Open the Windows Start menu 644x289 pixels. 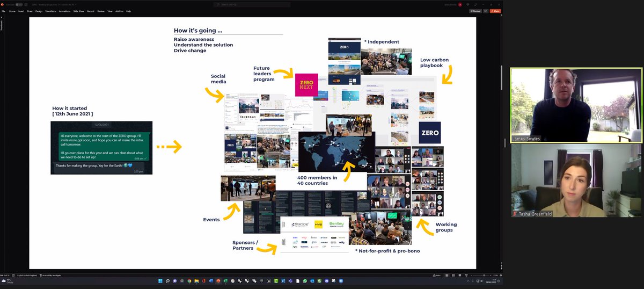pyautogui.click(x=160, y=281)
